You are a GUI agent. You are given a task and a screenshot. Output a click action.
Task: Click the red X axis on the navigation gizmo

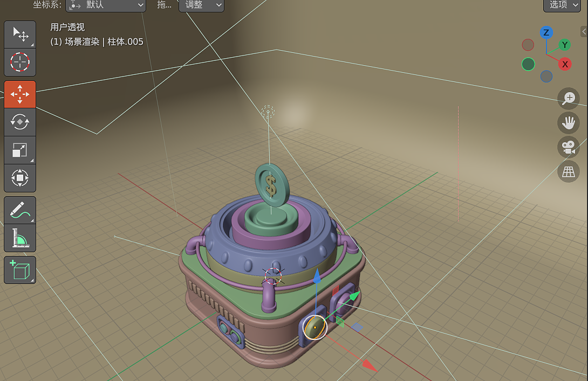565,64
